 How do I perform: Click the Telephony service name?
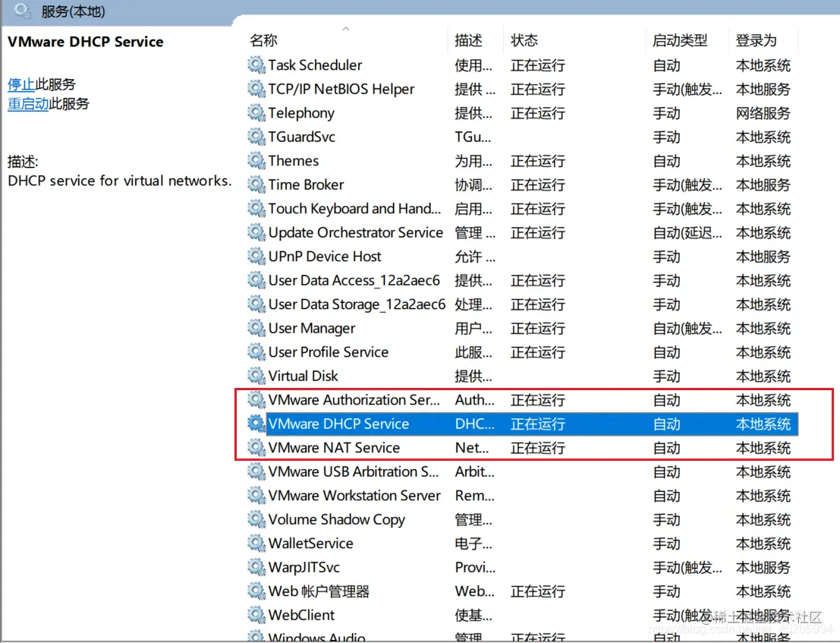click(301, 113)
